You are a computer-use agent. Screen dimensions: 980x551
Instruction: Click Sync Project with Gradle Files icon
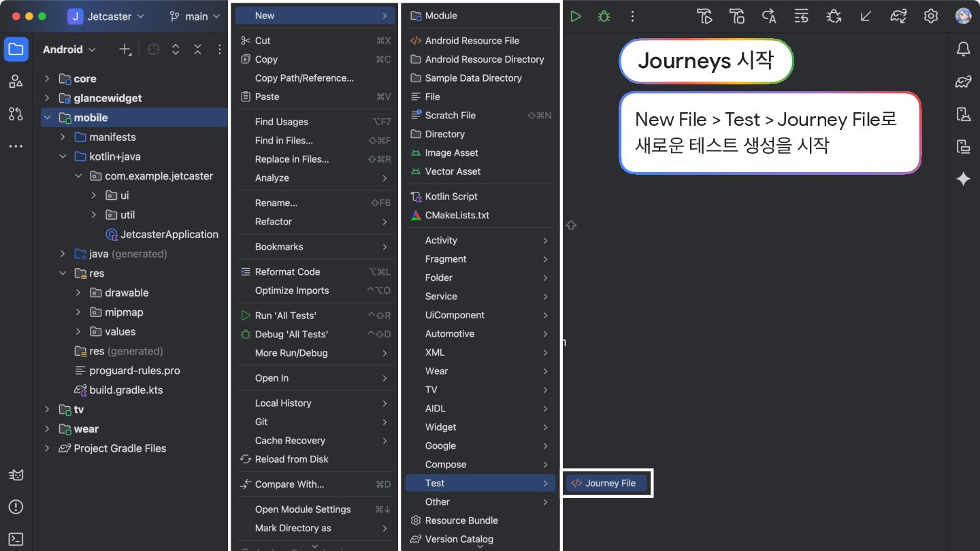pyautogui.click(x=898, y=16)
